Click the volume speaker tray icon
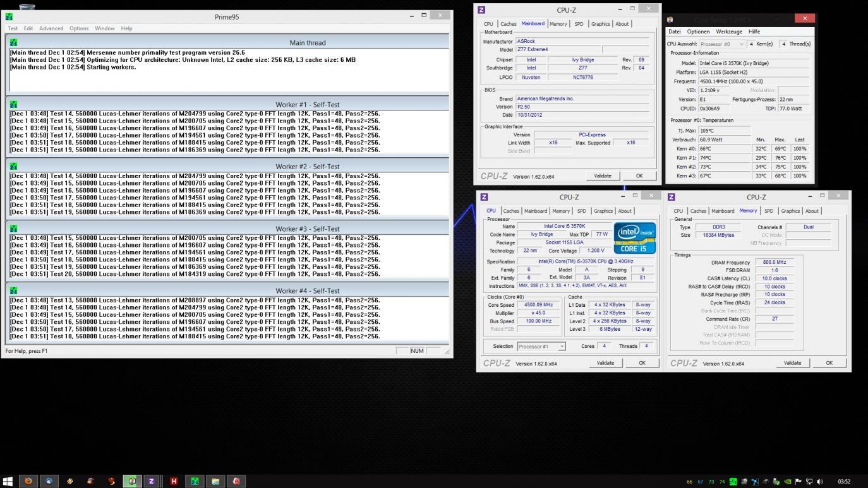The width and height of the screenshot is (868, 488). [820, 482]
